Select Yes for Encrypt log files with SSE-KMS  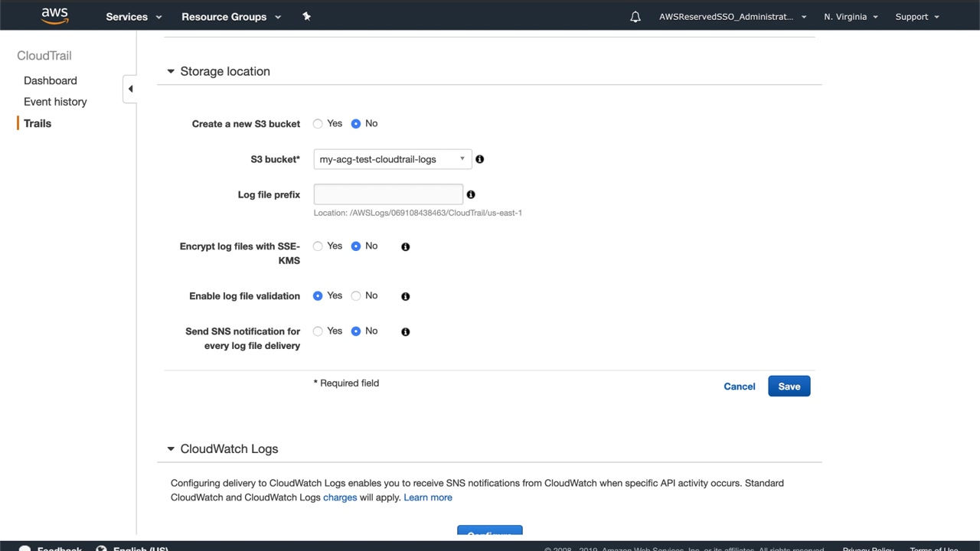[x=318, y=246]
